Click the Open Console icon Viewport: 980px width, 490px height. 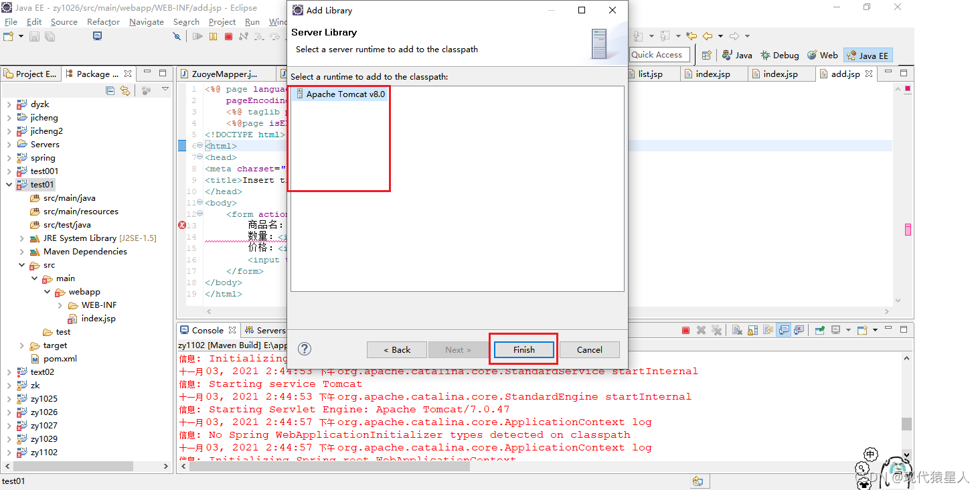(x=862, y=330)
